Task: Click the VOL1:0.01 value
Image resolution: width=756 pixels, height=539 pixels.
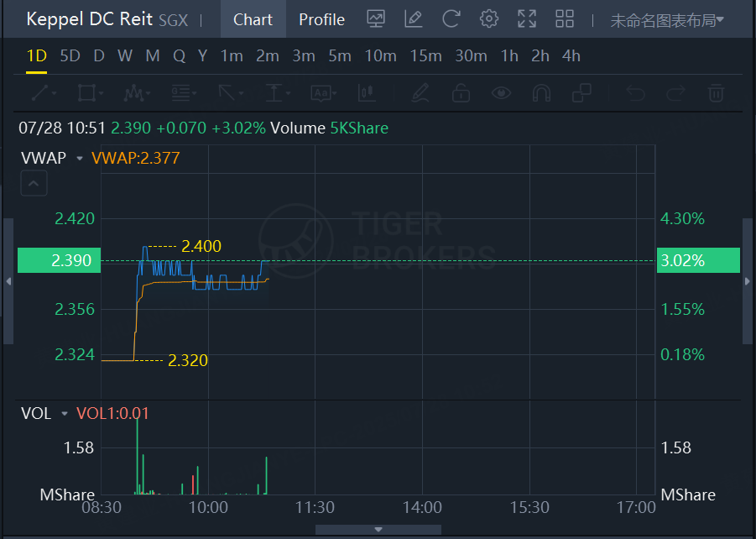Action: tap(112, 414)
